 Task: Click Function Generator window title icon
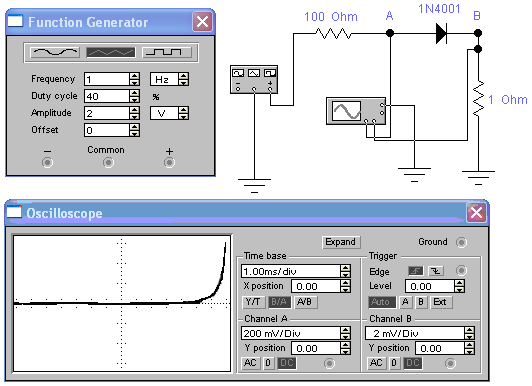(x=15, y=21)
